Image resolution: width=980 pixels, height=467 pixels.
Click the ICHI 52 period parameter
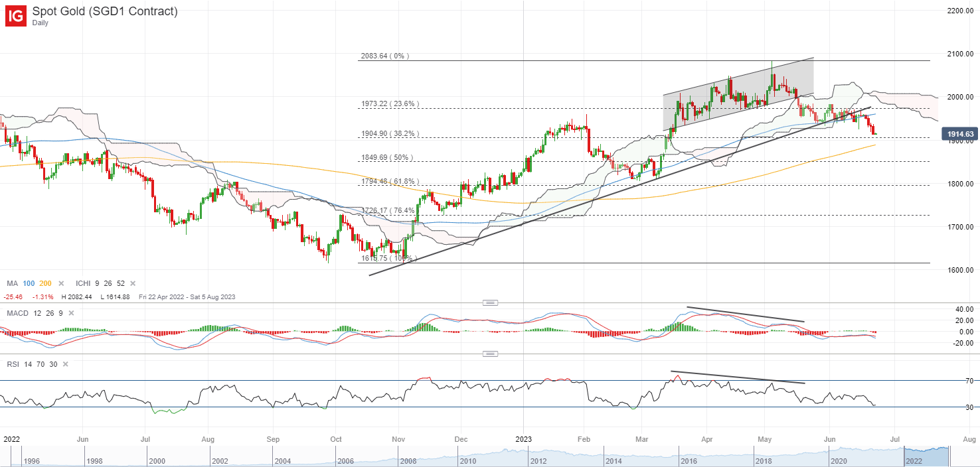tap(120, 283)
